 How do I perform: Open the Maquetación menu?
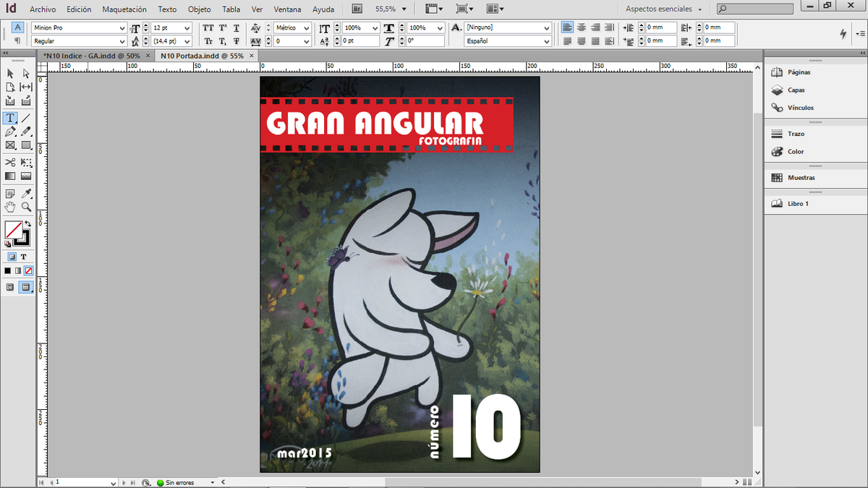click(124, 9)
